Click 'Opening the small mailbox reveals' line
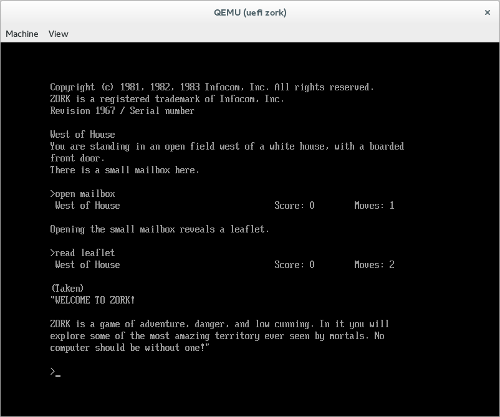This screenshot has height=417, width=500. pos(159,229)
